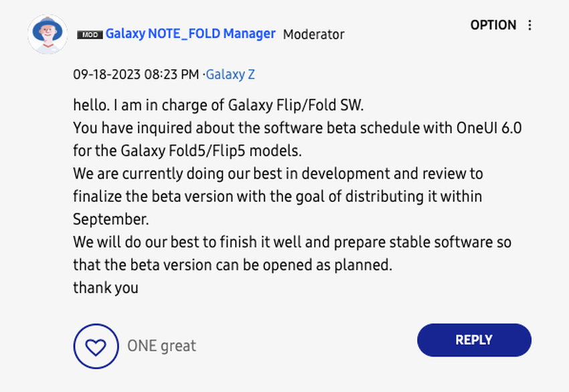Screen dimensions: 569x392
Task: Click the "We will do our best" line
Action: [292, 242]
